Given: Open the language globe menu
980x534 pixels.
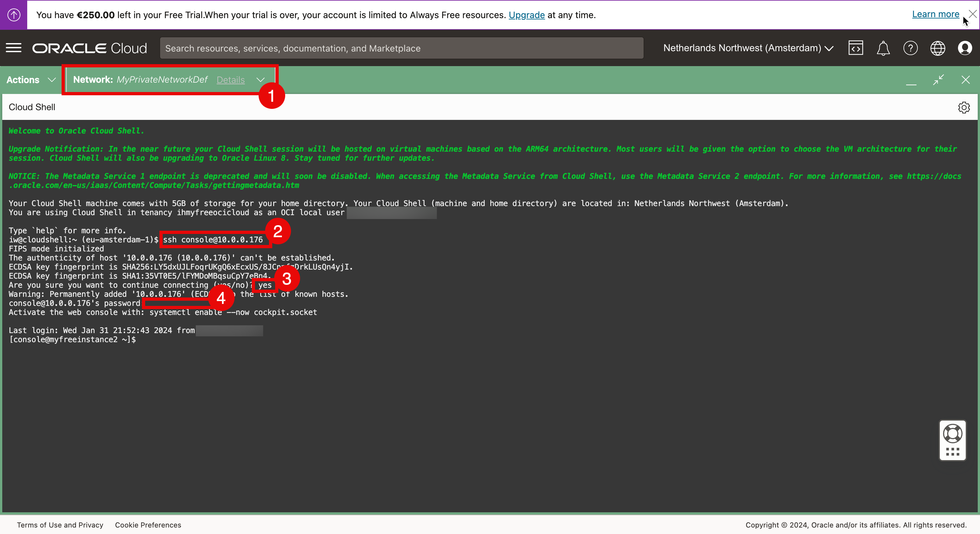Looking at the screenshot, I should point(938,48).
